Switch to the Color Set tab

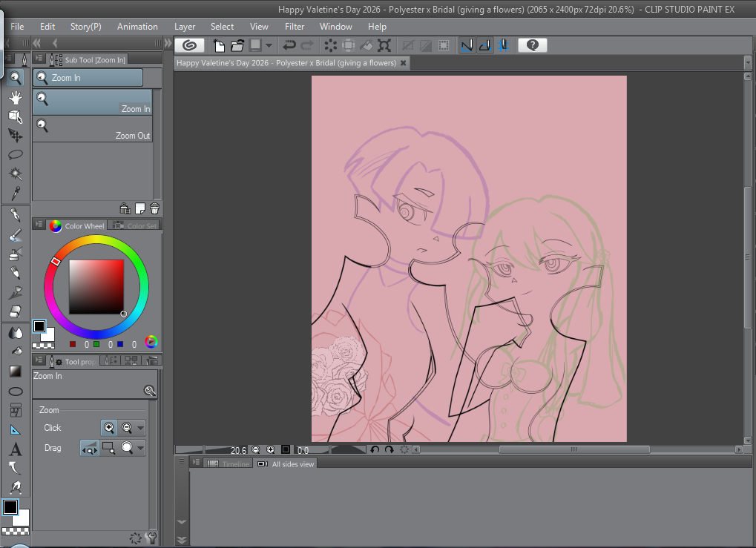(136, 226)
